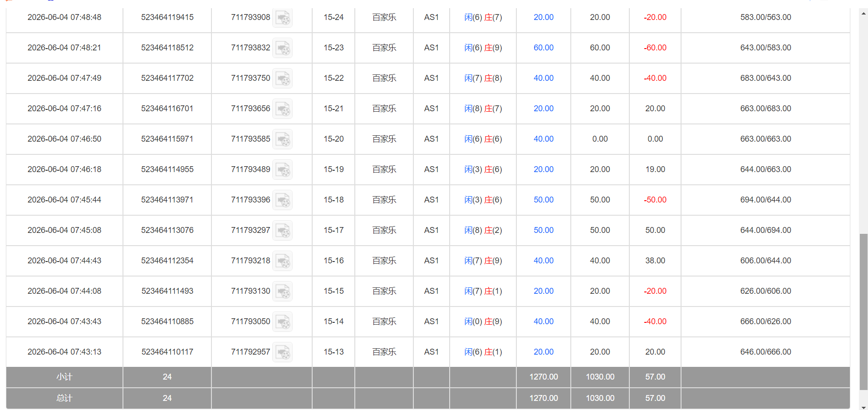Click timestamp 2026-06-04 07:45:08

pos(64,230)
